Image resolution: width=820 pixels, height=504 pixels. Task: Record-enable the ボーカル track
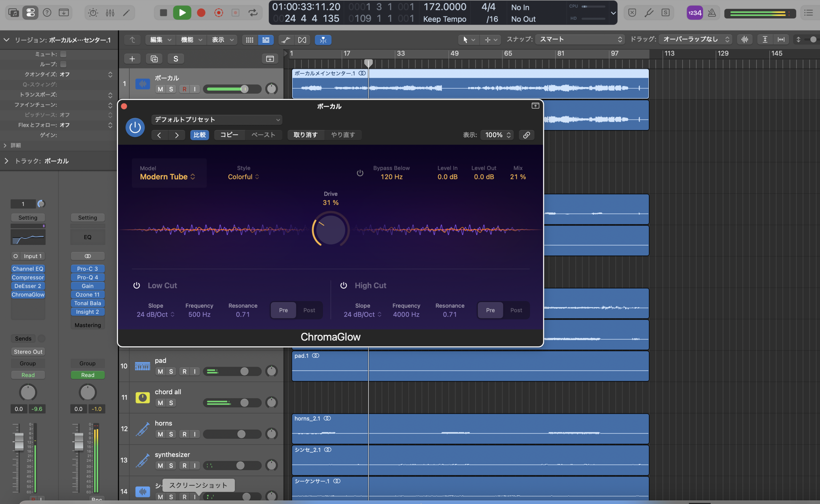(184, 89)
